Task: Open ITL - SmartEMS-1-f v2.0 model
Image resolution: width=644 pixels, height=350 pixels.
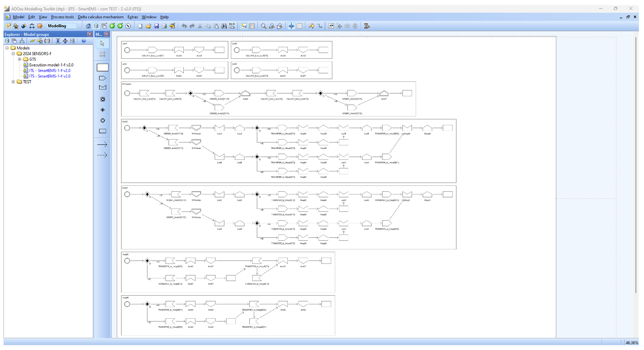Action: point(50,70)
